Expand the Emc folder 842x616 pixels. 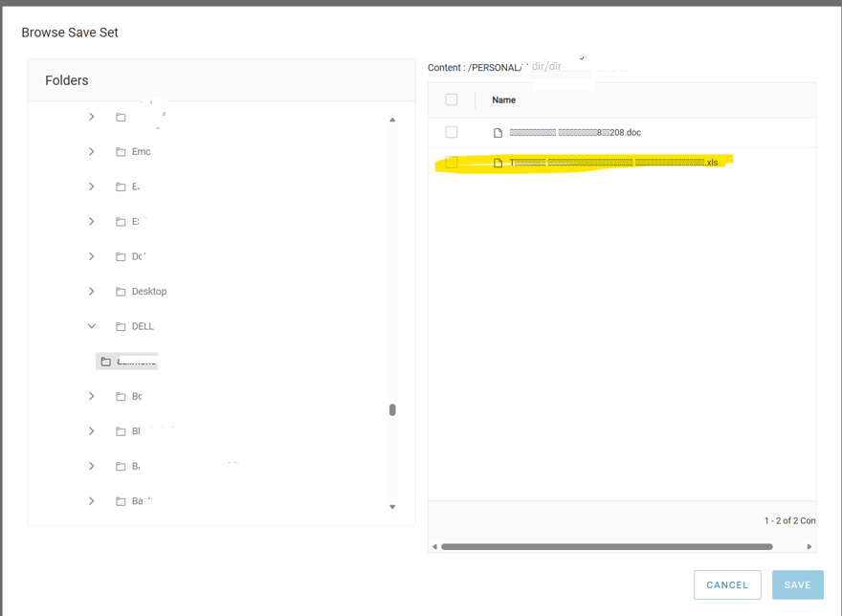[91, 151]
